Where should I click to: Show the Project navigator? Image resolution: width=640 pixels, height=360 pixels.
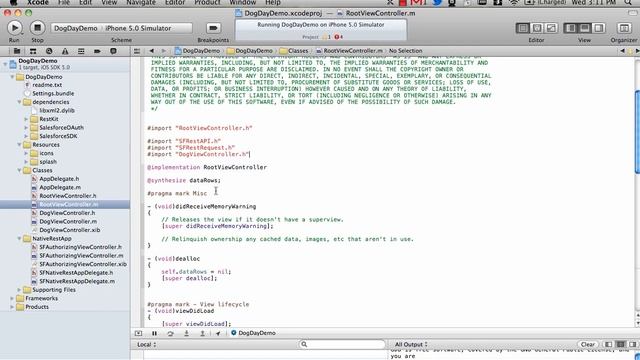pyautogui.click(x=17, y=51)
